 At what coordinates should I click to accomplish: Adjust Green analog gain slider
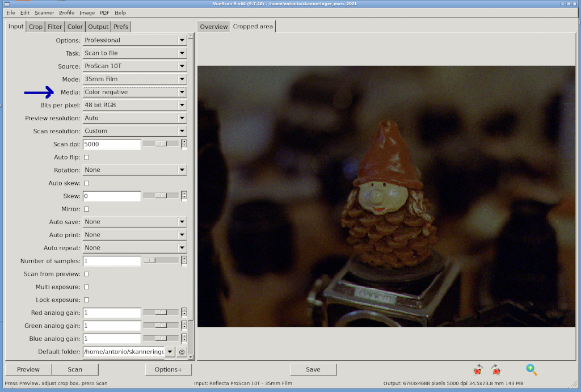[161, 325]
